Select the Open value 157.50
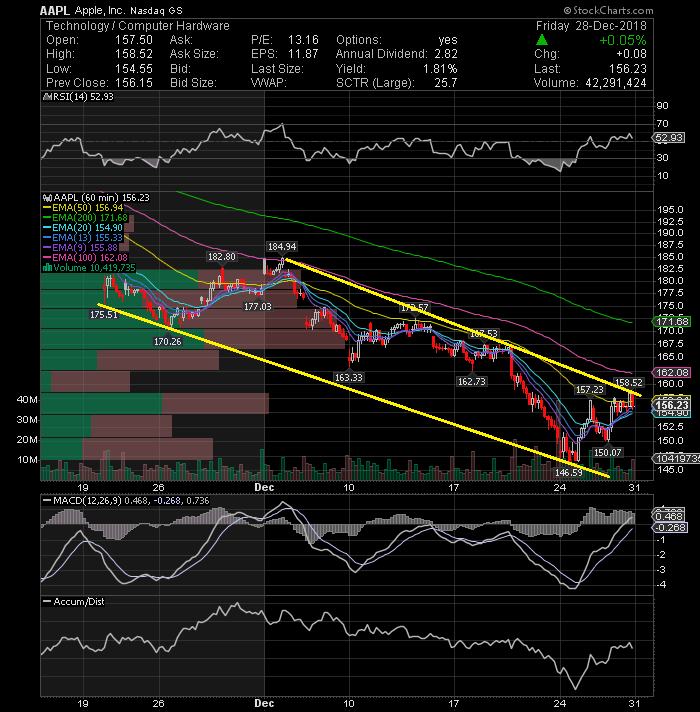Image resolution: width=700 pixels, height=712 pixels. (133, 40)
